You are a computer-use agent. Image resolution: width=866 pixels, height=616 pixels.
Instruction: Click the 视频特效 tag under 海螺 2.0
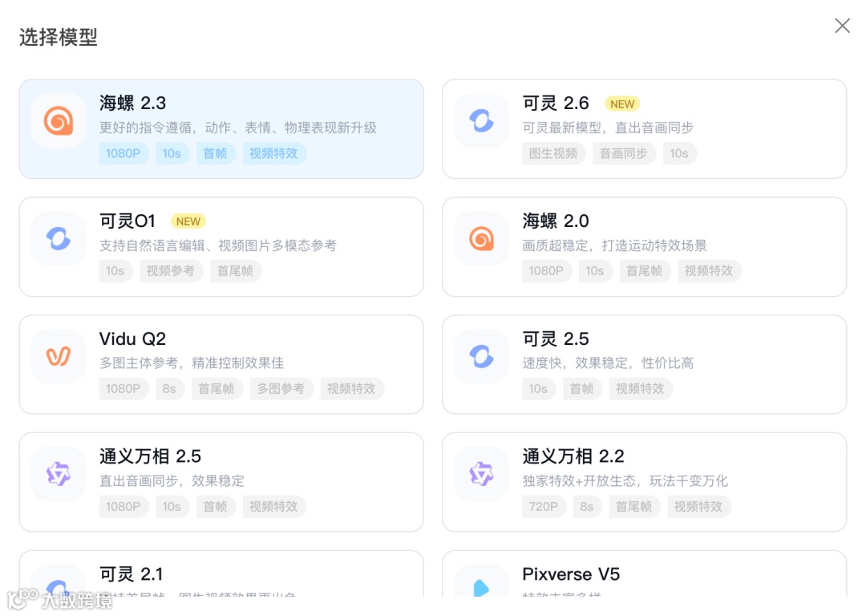(x=709, y=271)
